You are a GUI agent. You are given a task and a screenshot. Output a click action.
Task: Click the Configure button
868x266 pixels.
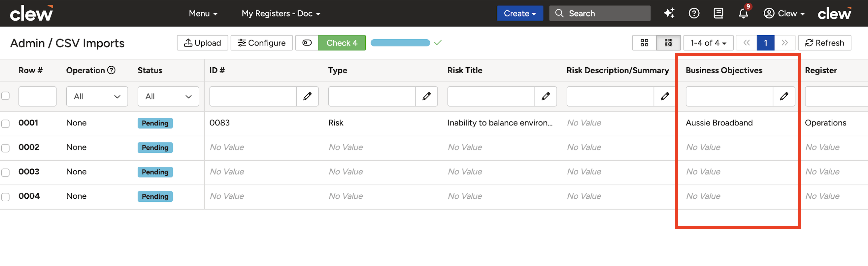(x=261, y=43)
